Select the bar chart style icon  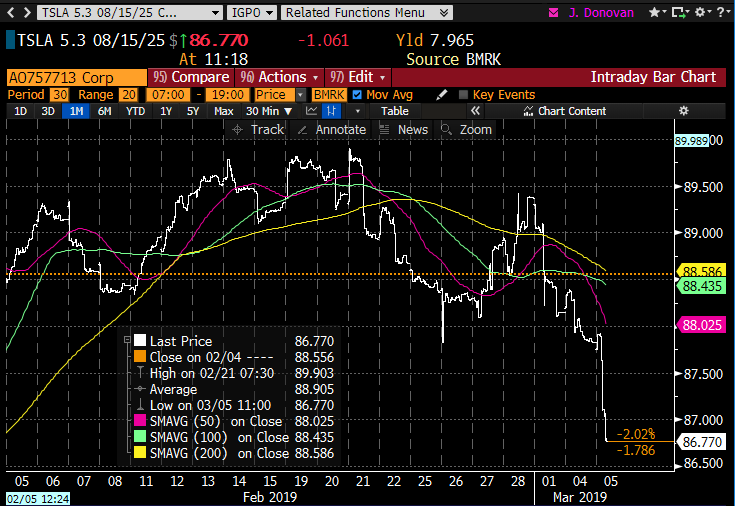coord(331,111)
